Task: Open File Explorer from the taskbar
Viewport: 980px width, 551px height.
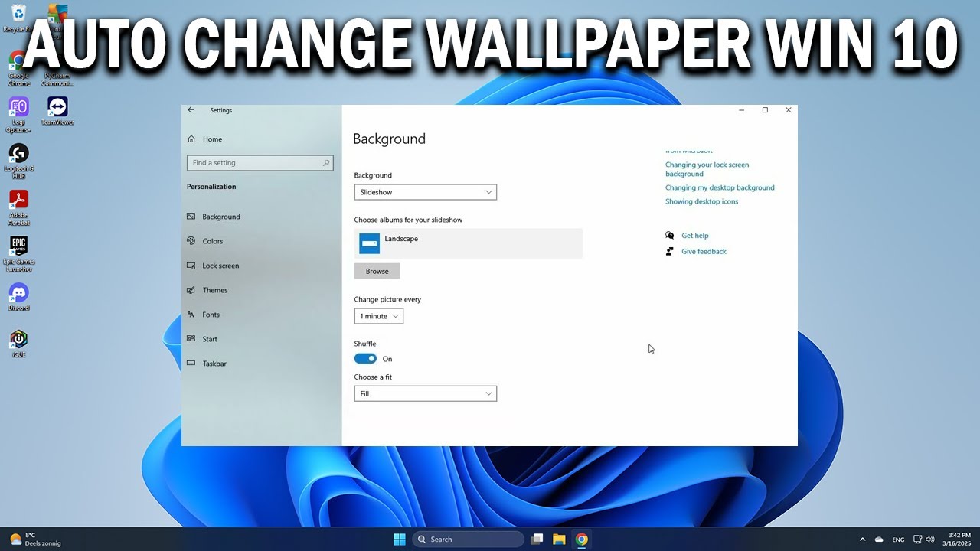Action: point(559,540)
